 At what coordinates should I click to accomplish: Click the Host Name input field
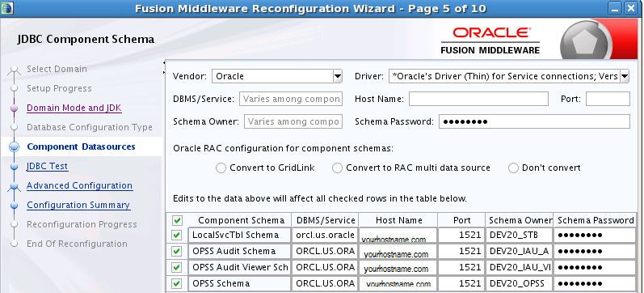point(478,99)
